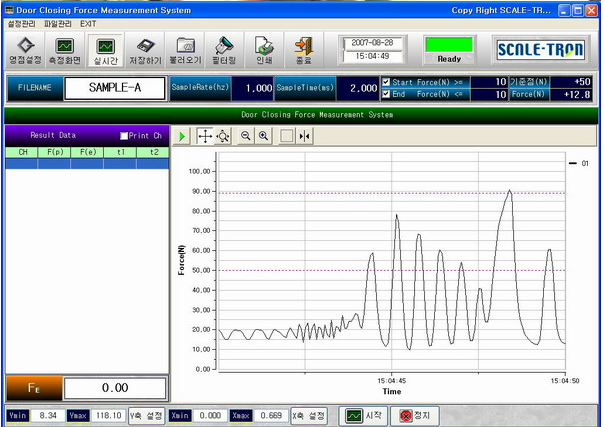Select the zoom-region magnifier tool beside pan
The height and width of the screenshot is (427, 605).
coord(223,136)
